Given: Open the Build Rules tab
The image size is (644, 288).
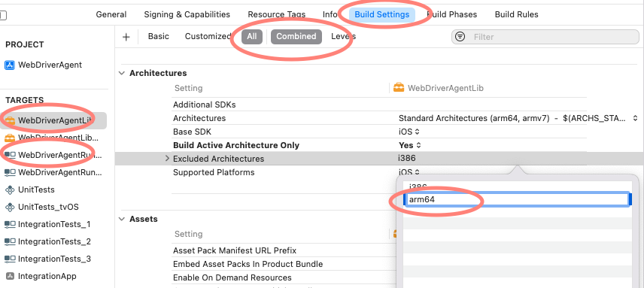Looking at the screenshot, I should [x=516, y=14].
